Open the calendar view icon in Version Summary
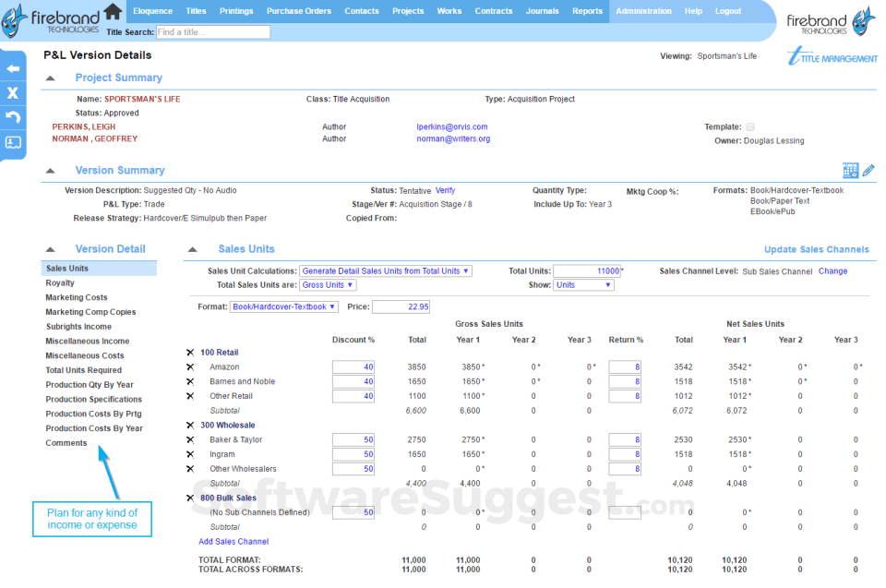 pos(850,170)
